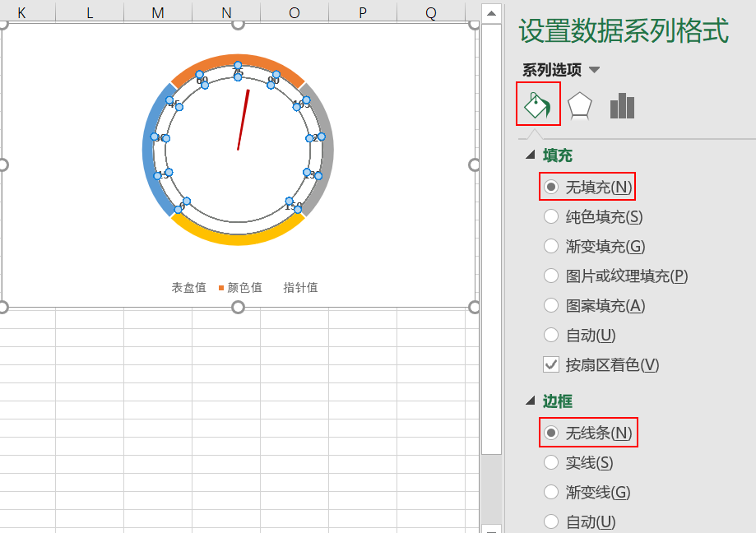Click the 设置数据系列格式 pane title
The image size is (756, 533).
click(x=624, y=30)
